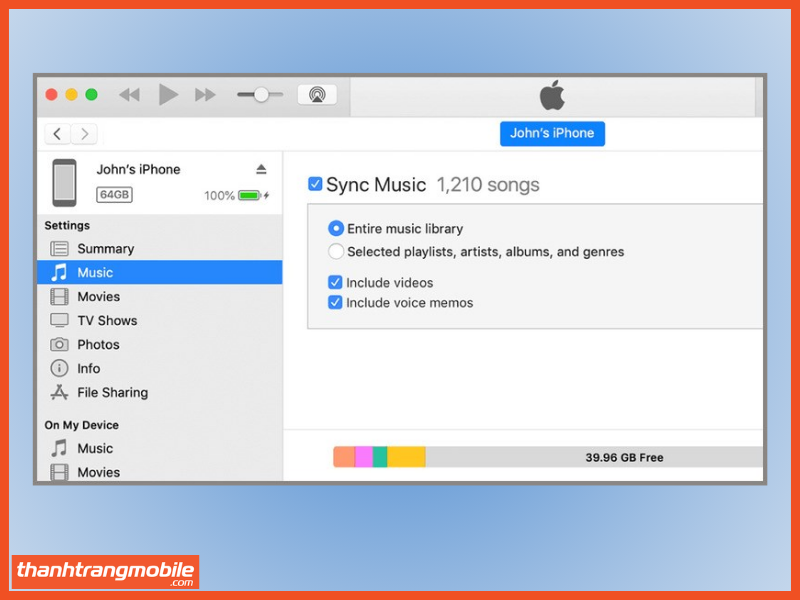Click the orange segment of storage bar

click(344, 457)
